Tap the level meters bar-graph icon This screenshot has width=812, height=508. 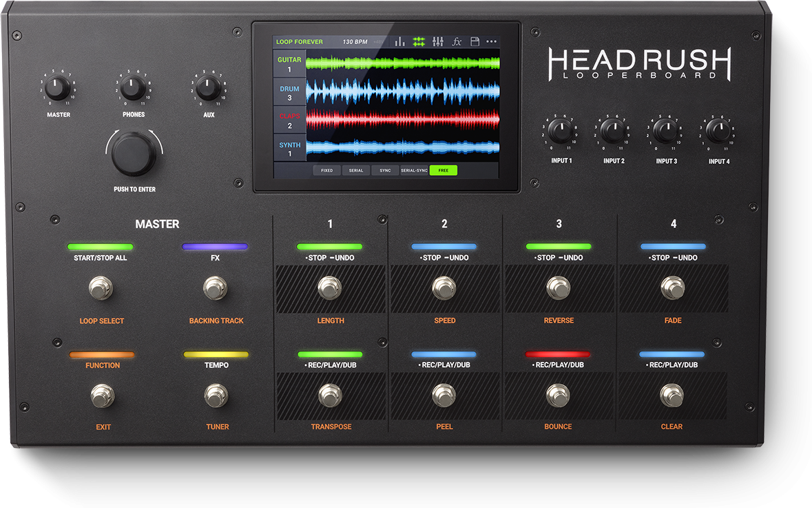(x=400, y=42)
